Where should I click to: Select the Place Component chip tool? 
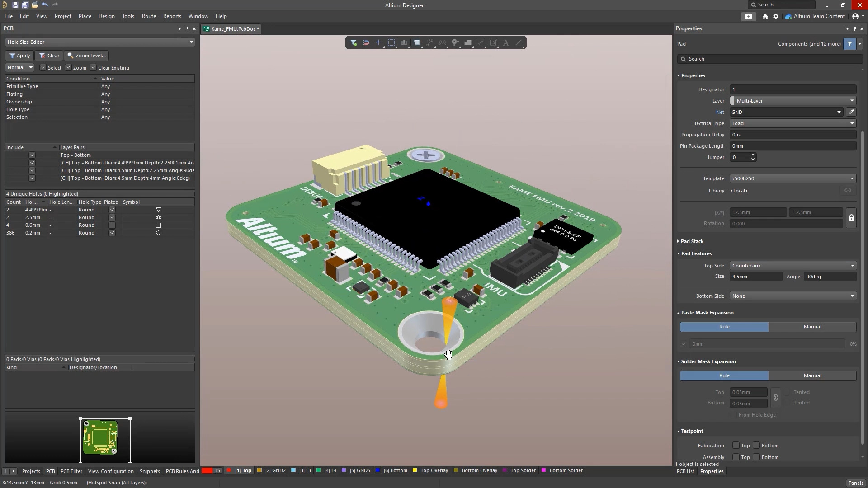pos(417,43)
